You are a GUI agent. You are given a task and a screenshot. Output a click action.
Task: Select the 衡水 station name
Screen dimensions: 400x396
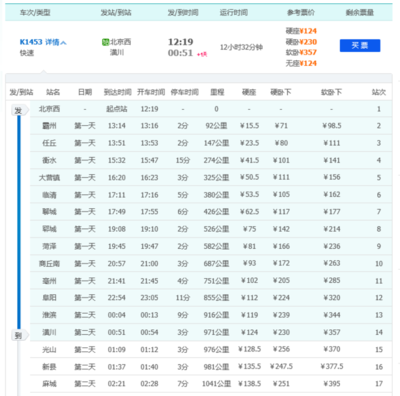pos(49,160)
